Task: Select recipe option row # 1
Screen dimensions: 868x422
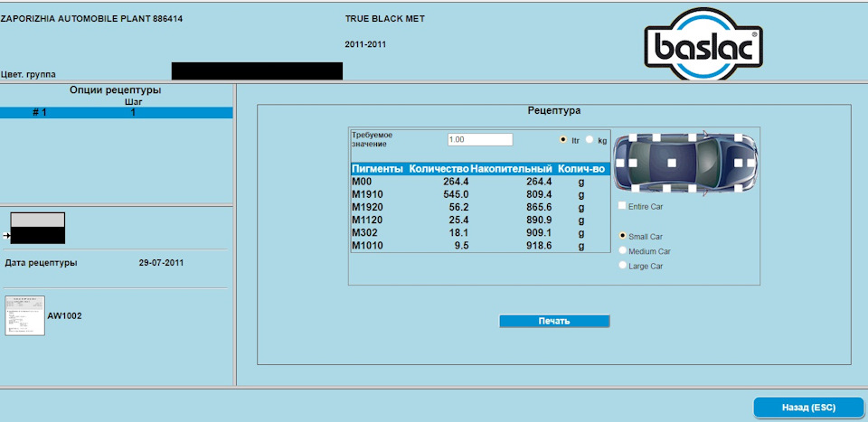Action: (x=117, y=113)
